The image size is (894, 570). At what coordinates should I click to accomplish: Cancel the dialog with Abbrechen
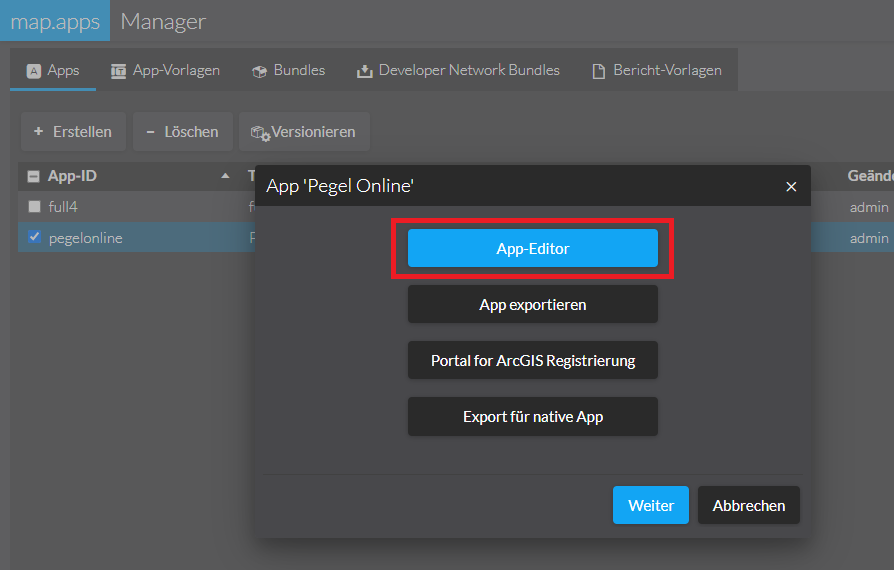(x=749, y=505)
